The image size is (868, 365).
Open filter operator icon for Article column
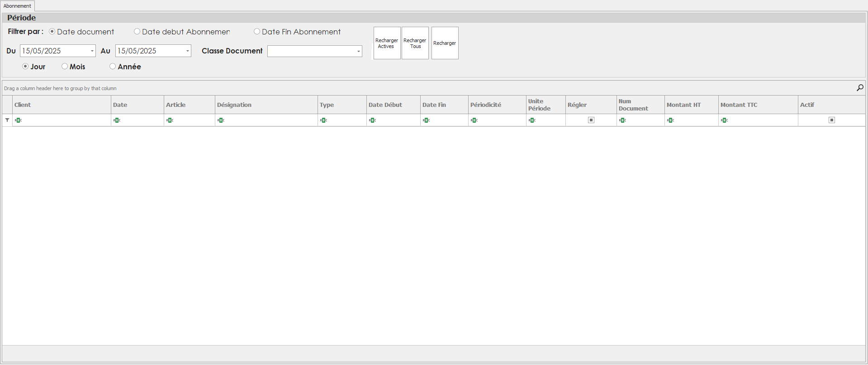click(170, 120)
